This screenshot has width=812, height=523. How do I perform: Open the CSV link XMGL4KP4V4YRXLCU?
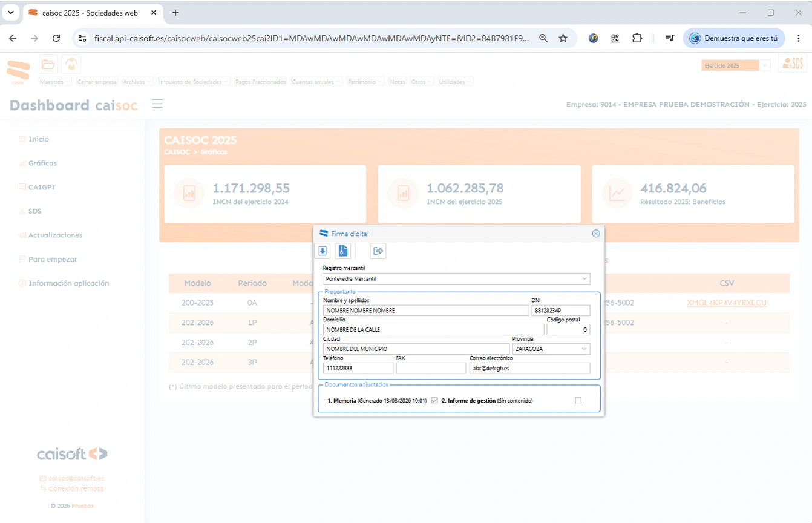(727, 303)
